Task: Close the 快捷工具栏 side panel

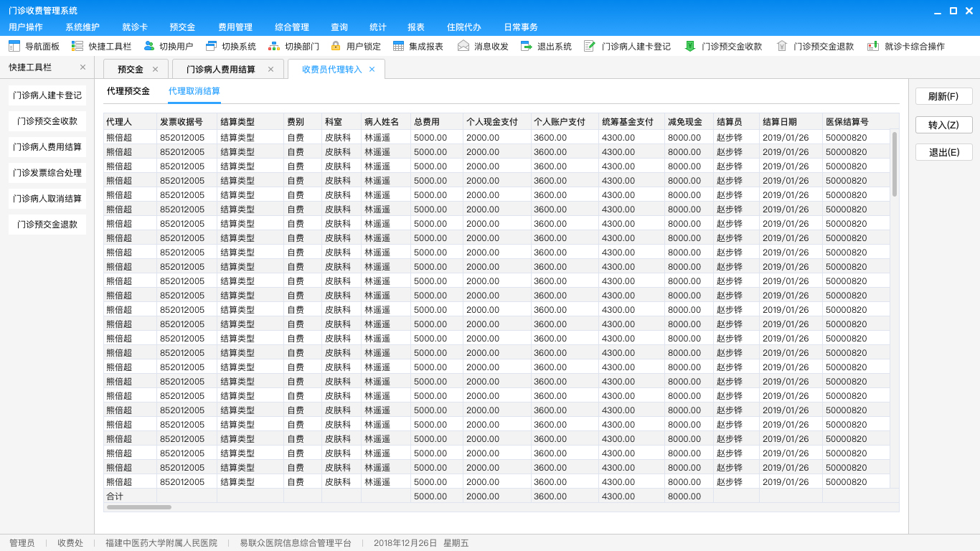Action: 83,67
